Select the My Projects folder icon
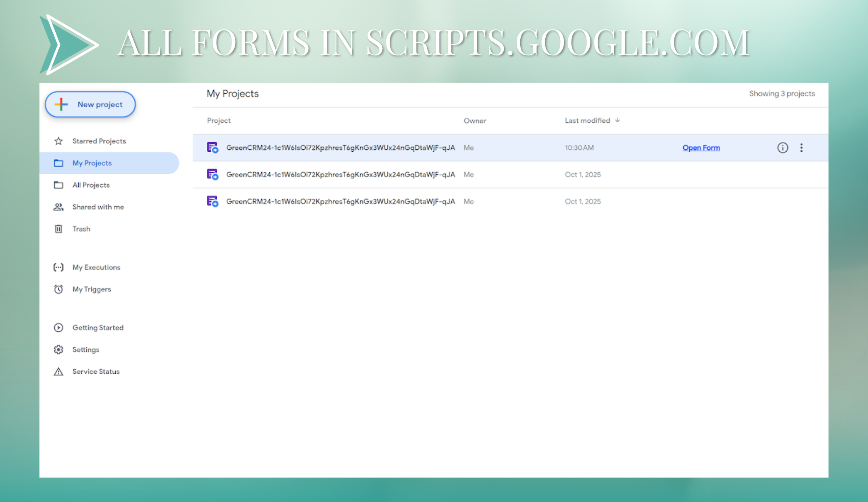Viewport: 868px width, 502px height. (x=58, y=163)
